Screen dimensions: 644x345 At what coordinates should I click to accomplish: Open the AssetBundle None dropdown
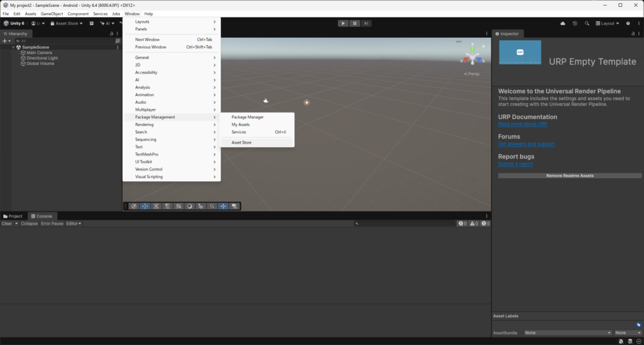pyautogui.click(x=568, y=332)
